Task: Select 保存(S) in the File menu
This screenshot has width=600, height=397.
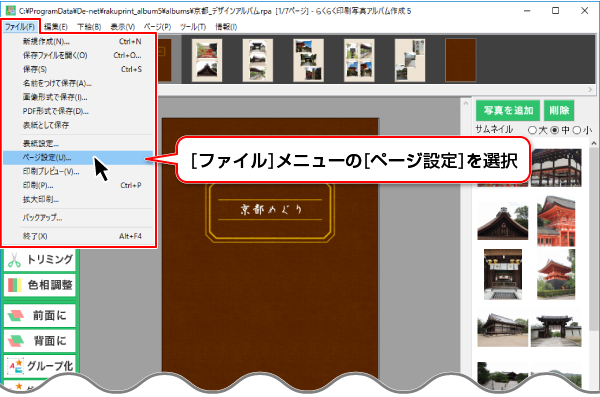Action: [x=78, y=69]
